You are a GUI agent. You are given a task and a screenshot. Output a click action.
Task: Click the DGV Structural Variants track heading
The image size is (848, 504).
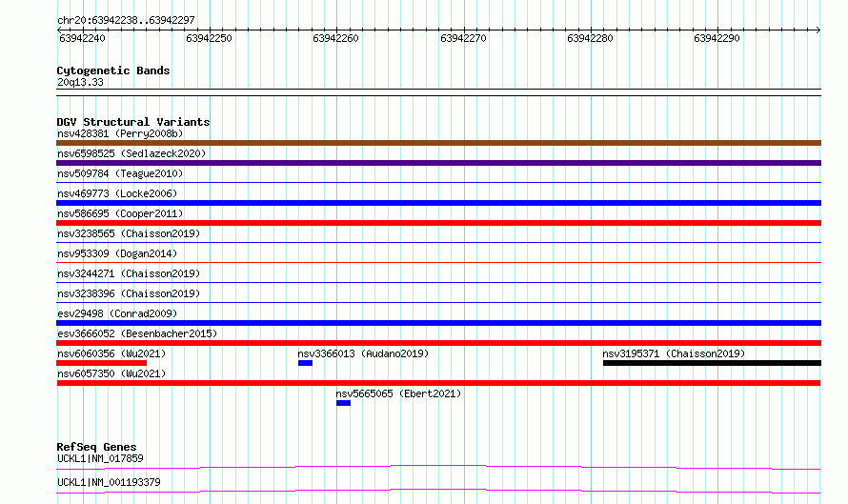coord(133,122)
